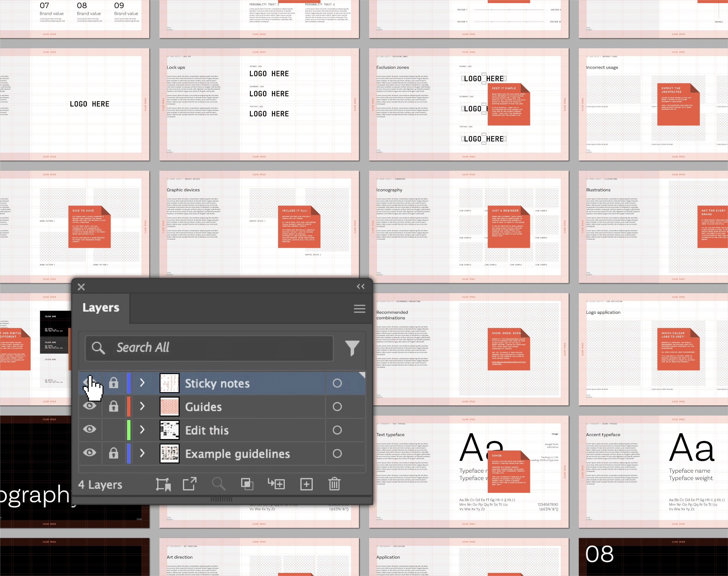
Task: Click the Guides layer red color swatch
Action: [128, 406]
